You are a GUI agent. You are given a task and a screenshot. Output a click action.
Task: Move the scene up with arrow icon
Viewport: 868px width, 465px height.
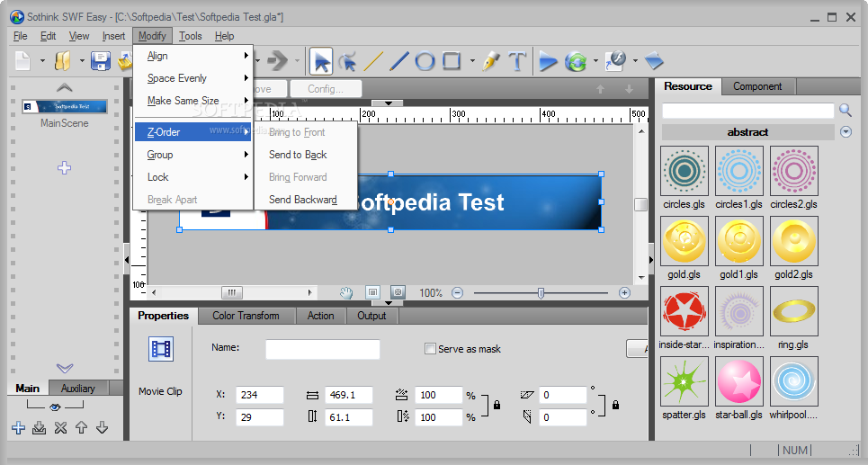tap(81, 427)
